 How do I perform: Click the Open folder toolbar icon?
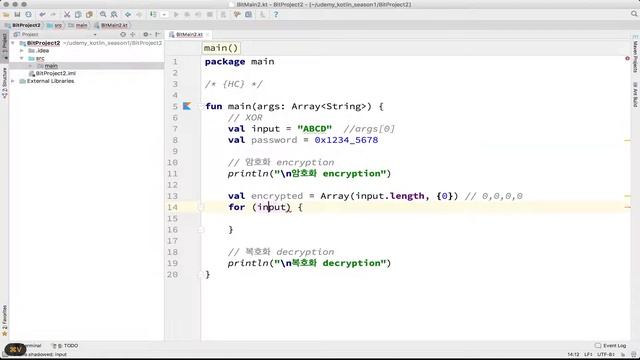[x=6, y=15]
